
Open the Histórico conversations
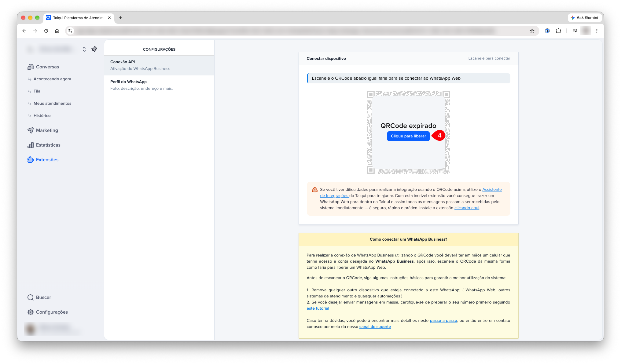[42, 116]
